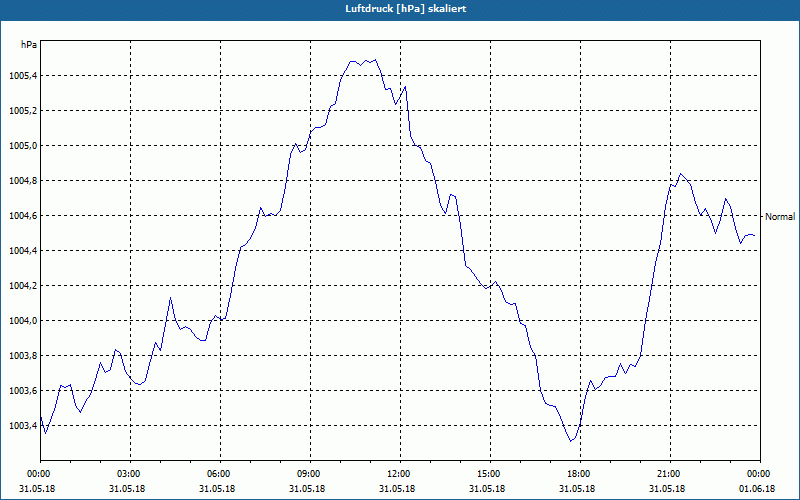Viewport: 800px width, 500px height.
Task: Click the 21:00 time axis label
Action: click(x=670, y=474)
